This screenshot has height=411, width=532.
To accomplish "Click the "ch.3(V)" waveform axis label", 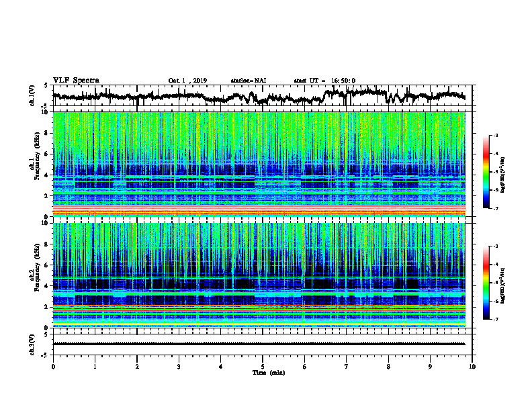I will tap(32, 345).
